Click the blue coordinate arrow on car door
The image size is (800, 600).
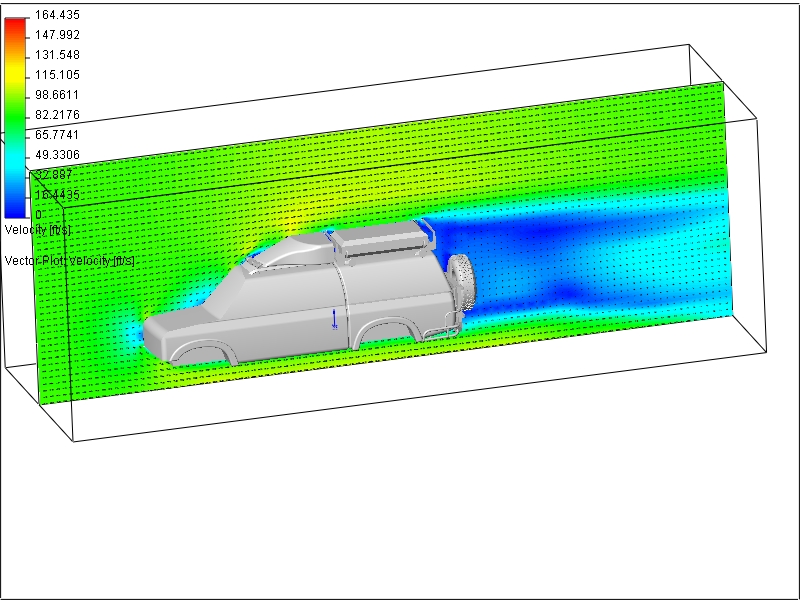click(x=334, y=318)
